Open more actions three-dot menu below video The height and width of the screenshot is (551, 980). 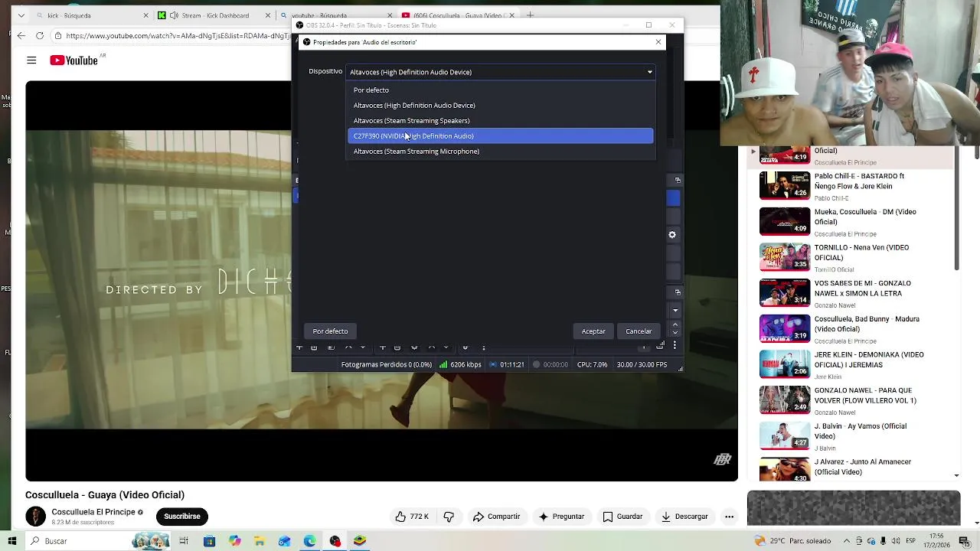[x=729, y=517]
